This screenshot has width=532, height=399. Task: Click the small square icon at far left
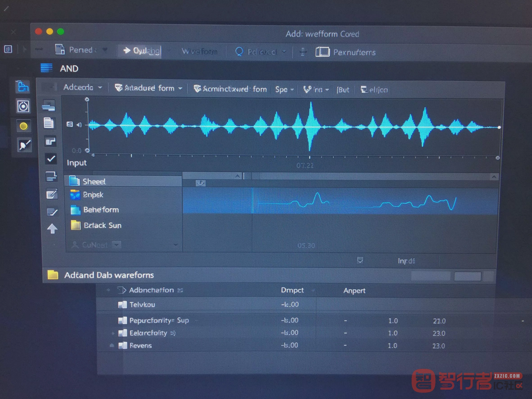[x=8, y=49]
